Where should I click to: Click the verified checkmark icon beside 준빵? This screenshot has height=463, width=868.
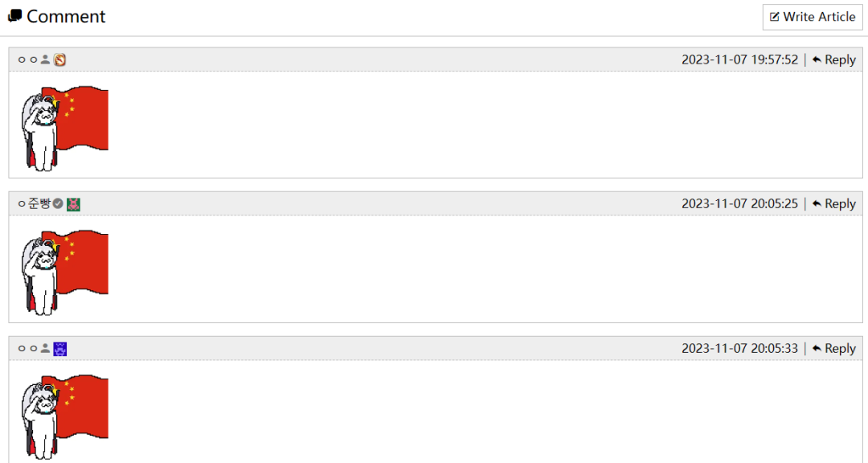(x=58, y=204)
